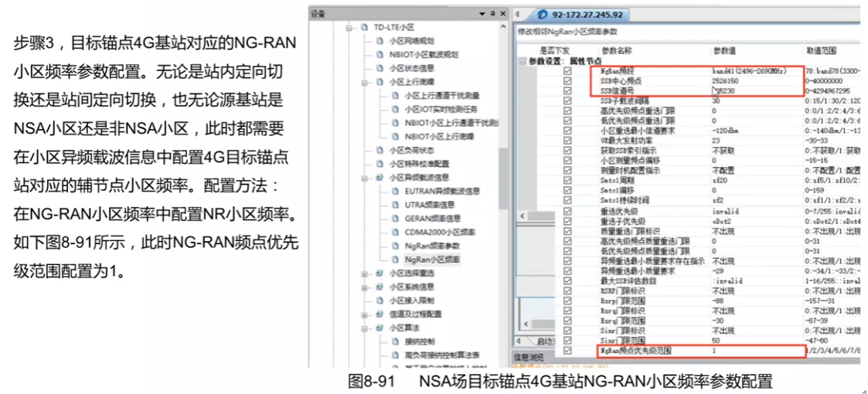Toggle the SSB子载波间隔 checkbox

567,100
